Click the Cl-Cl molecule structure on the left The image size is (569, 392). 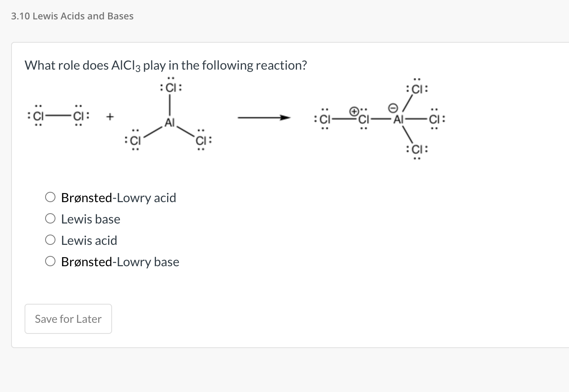[58, 117]
